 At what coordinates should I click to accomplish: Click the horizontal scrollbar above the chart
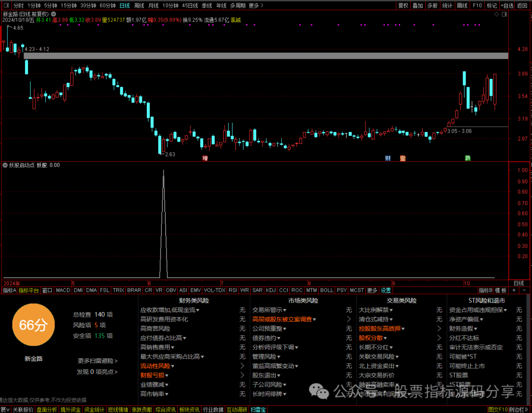tap(266, 55)
